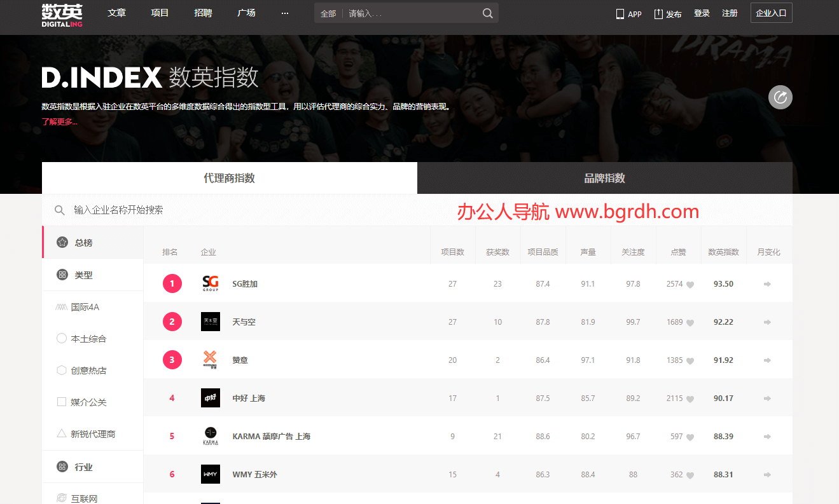This screenshot has height=504, width=839.
Task: Open the 文章 navigation menu item
Action: [117, 13]
